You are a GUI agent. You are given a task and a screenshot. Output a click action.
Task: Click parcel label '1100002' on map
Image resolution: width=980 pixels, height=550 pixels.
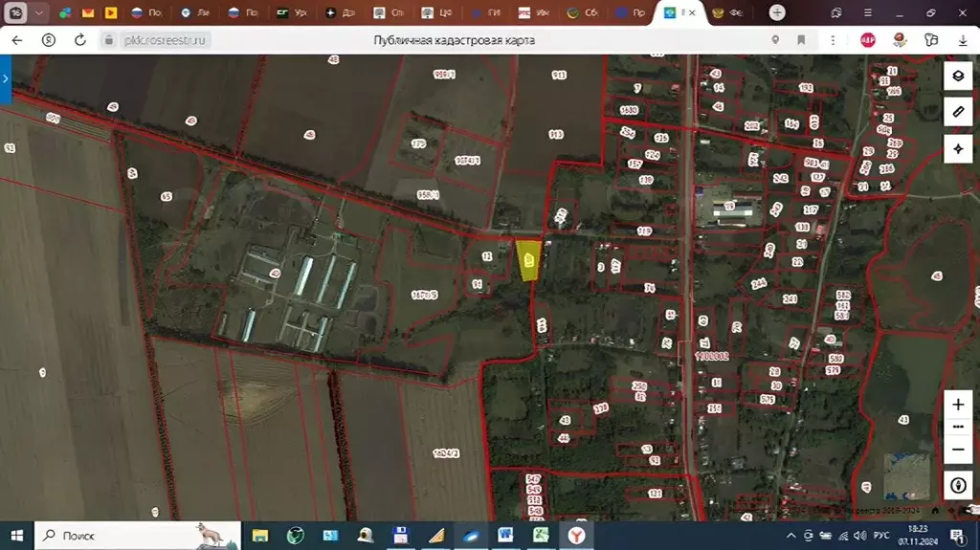pos(712,356)
